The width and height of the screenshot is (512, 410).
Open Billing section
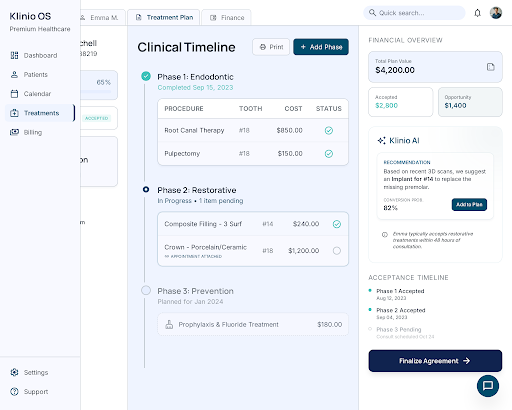click(x=40, y=132)
